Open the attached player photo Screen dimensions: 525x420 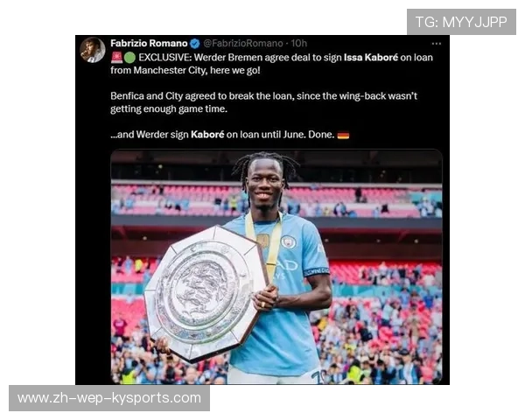tap(276, 267)
